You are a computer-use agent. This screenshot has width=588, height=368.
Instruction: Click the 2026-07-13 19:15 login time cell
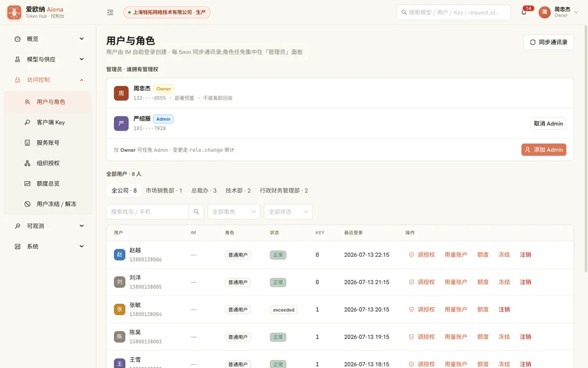[366, 337]
